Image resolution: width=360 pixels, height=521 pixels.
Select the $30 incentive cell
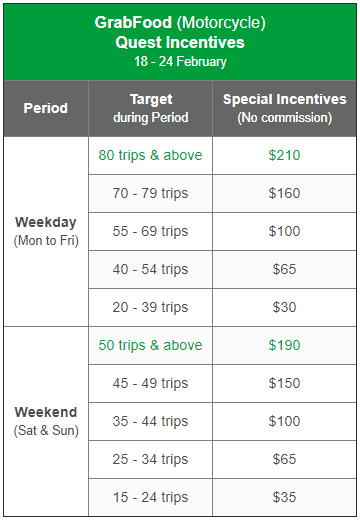pos(284,307)
